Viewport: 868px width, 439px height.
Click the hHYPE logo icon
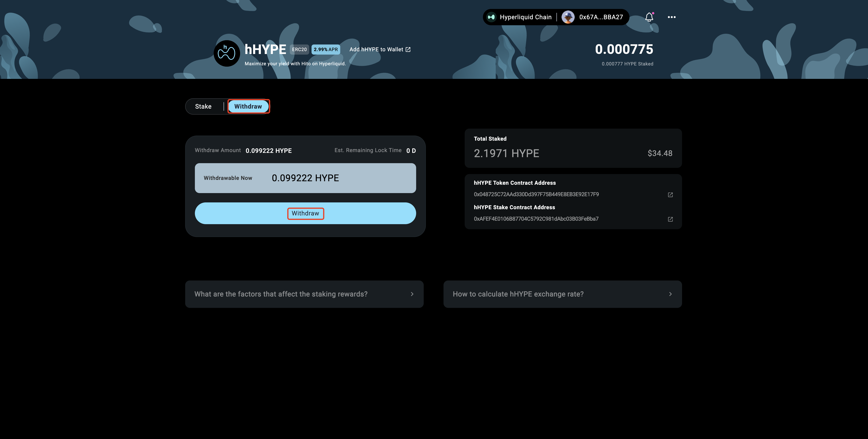(x=227, y=53)
